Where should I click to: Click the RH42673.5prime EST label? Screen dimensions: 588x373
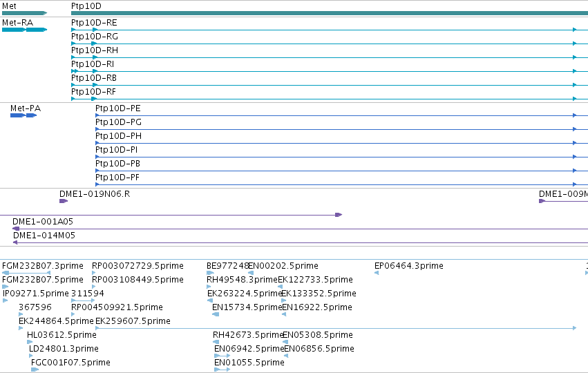[x=248, y=335]
